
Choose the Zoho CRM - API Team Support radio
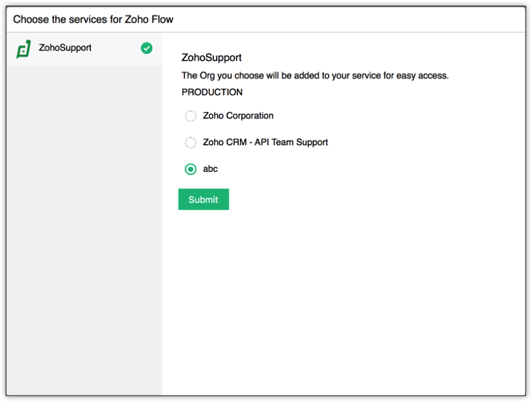click(190, 143)
